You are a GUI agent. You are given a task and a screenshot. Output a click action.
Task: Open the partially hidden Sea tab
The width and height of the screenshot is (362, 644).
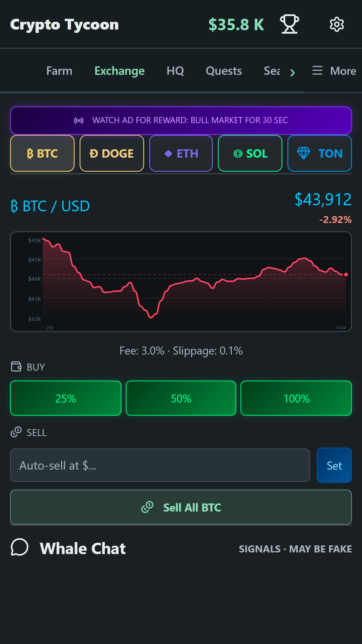[272, 71]
